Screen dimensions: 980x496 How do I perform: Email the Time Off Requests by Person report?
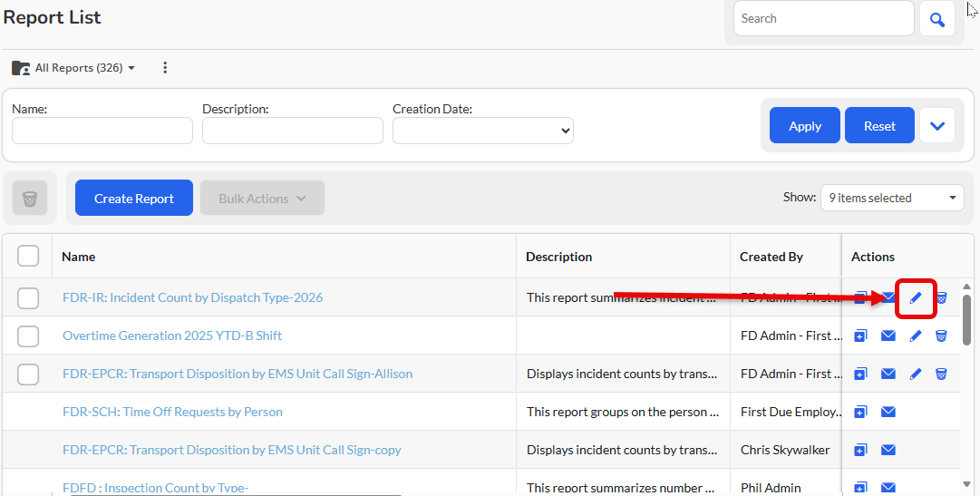pos(888,412)
